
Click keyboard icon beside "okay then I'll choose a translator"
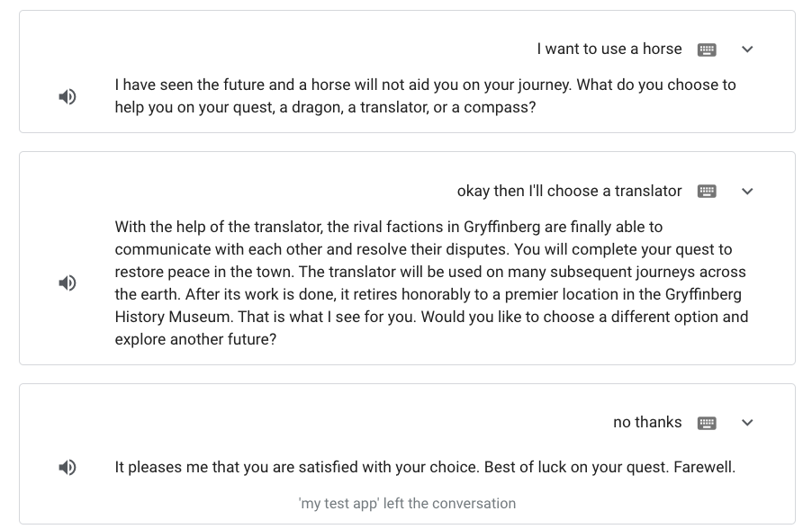point(708,192)
